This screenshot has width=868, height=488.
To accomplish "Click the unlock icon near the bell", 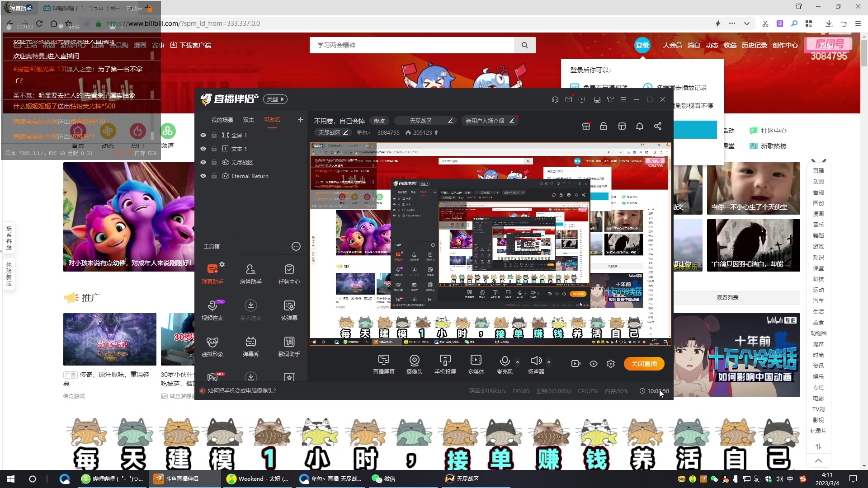I will click(x=604, y=126).
